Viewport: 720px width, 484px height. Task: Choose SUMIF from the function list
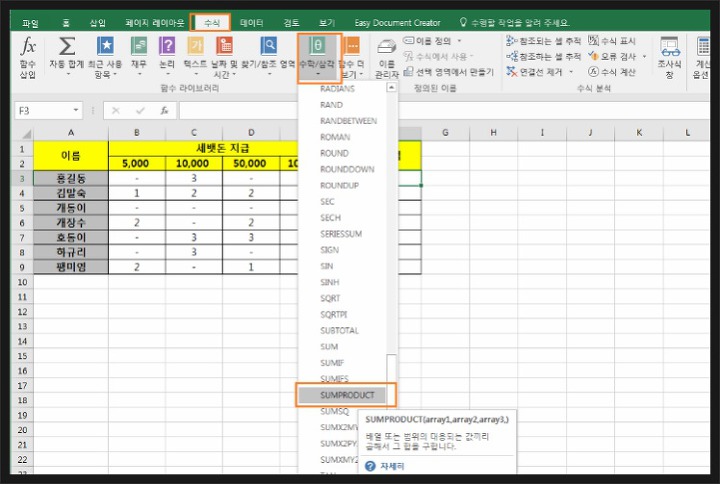tap(332, 363)
